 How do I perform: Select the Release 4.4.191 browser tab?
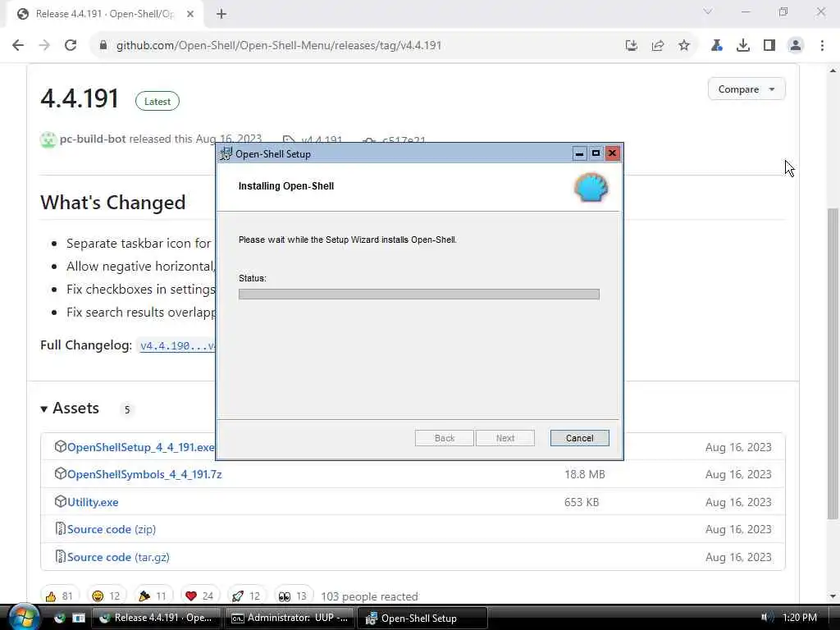coord(104,14)
